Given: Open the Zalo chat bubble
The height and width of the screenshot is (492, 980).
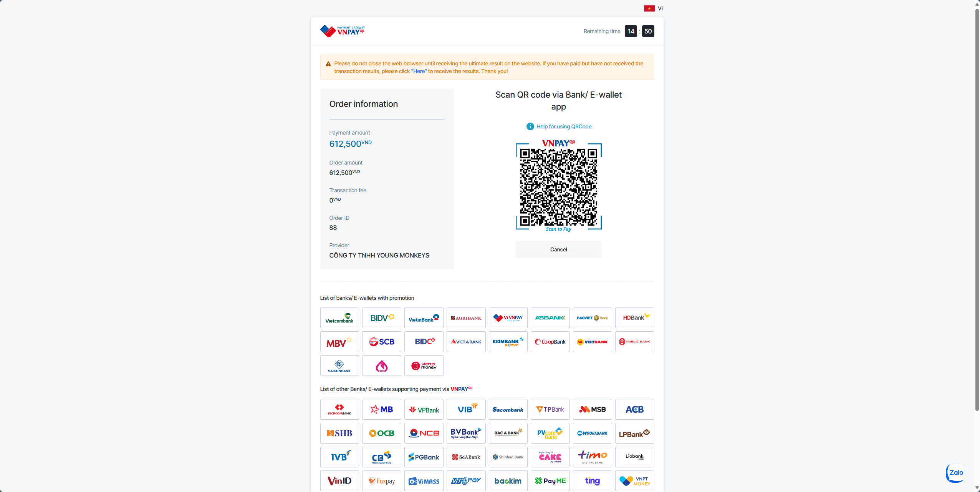Looking at the screenshot, I should coord(955,473).
